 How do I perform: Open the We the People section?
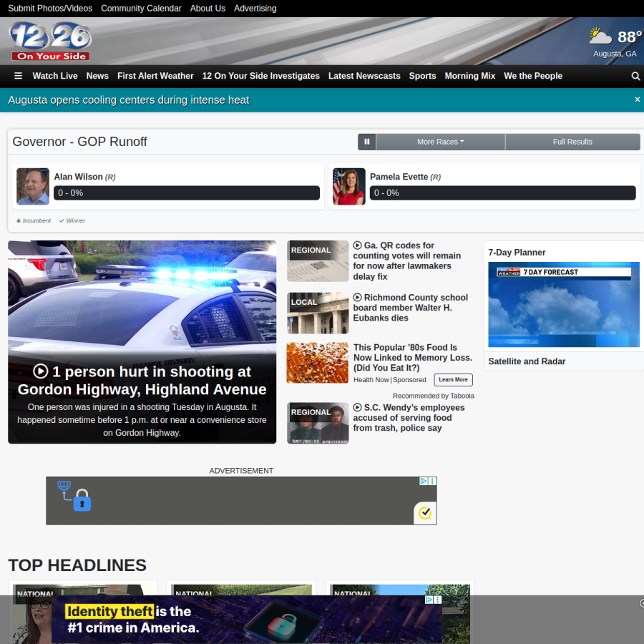click(533, 76)
